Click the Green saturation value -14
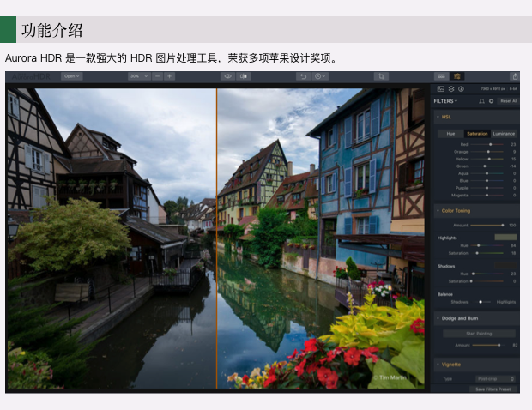This screenshot has width=532, height=410. tap(512, 166)
